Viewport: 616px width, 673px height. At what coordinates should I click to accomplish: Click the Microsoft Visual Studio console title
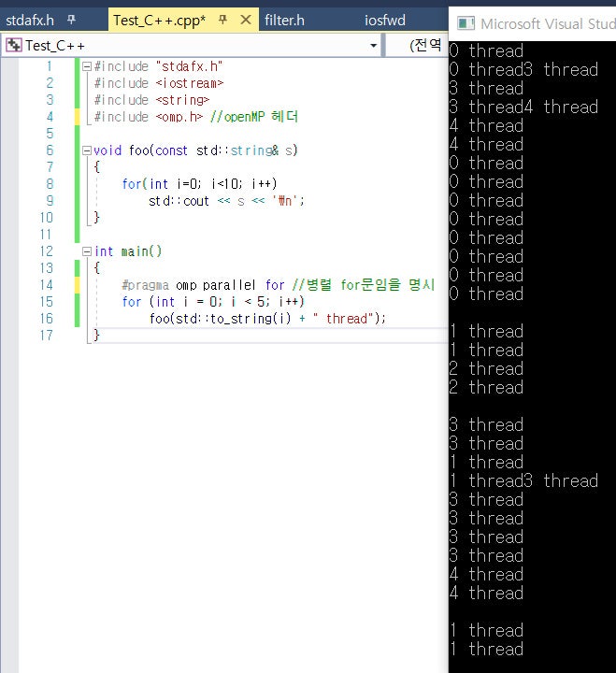click(548, 24)
